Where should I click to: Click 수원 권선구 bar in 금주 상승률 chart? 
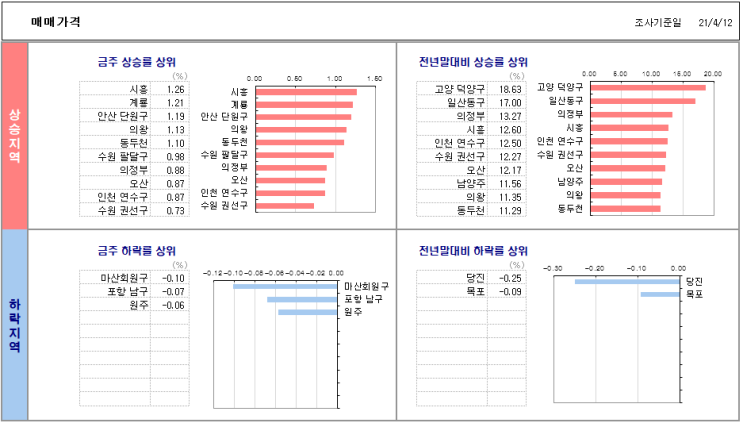click(285, 206)
